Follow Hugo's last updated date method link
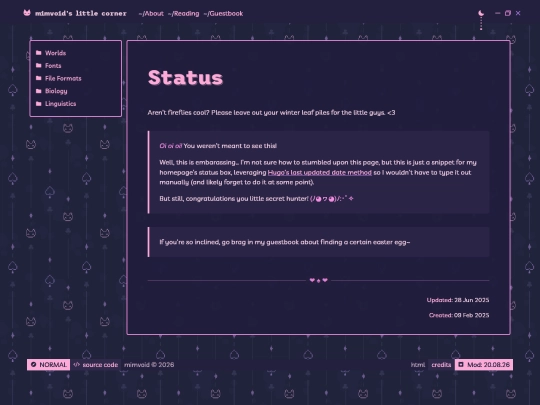Image resolution: width=540 pixels, height=405 pixels. (320, 172)
